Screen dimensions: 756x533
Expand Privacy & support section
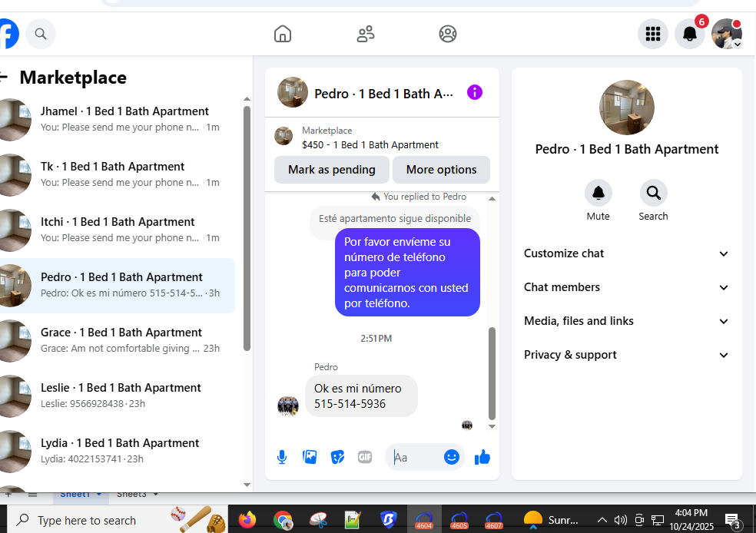click(626, 355)
